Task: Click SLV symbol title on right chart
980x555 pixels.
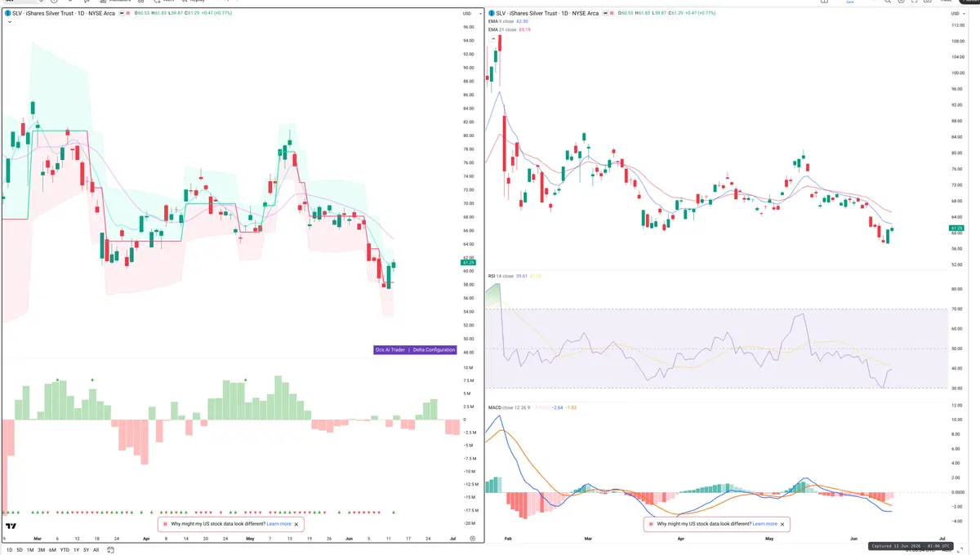Action: tap(548, 13)
